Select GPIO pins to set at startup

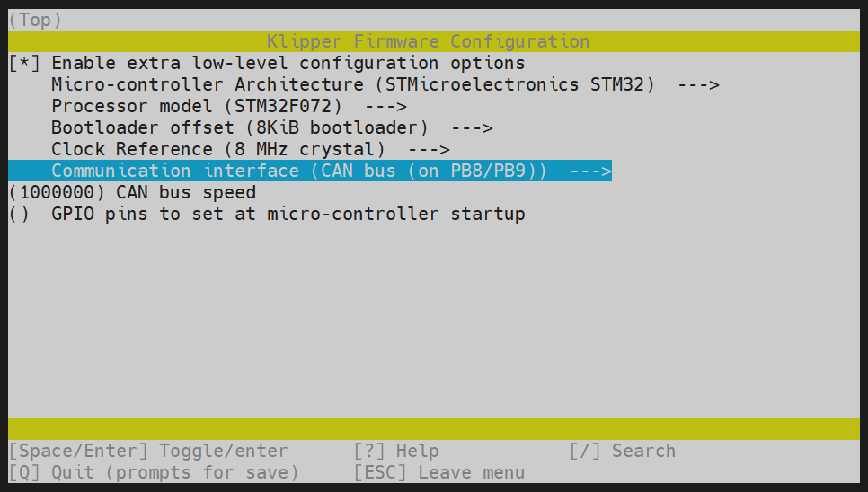[x=288, y=215]
